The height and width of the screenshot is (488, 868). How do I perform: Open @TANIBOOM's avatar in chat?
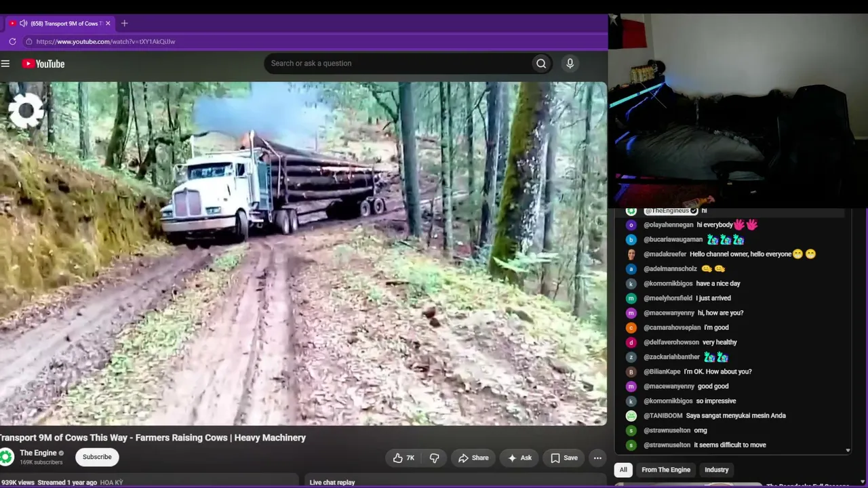point(631,415)
